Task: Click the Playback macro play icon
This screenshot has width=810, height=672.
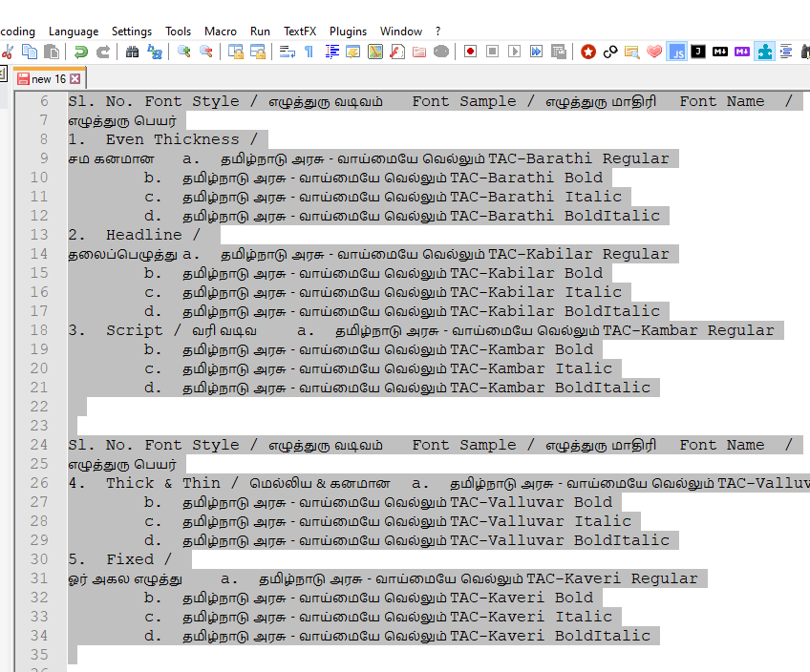Action: click(x=514, y=52)
